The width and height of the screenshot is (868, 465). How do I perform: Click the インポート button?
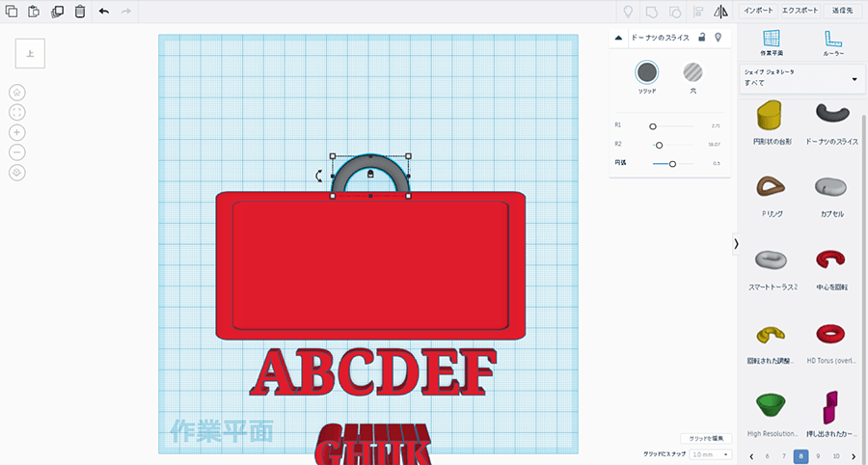[758, 11]
